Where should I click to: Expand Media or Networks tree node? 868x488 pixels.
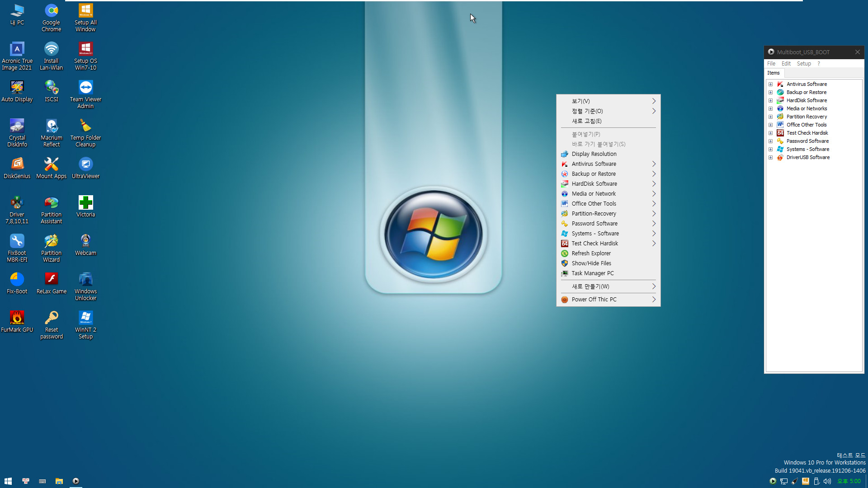(x=770, y=108)
